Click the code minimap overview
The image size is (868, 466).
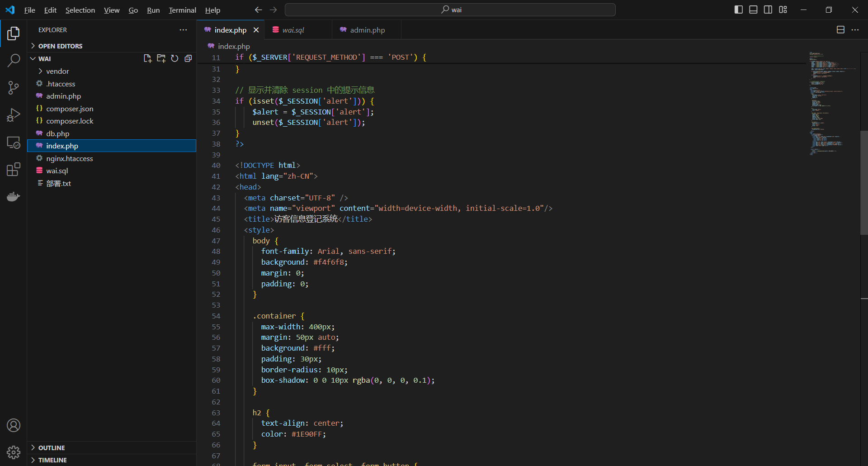(833, 104)
